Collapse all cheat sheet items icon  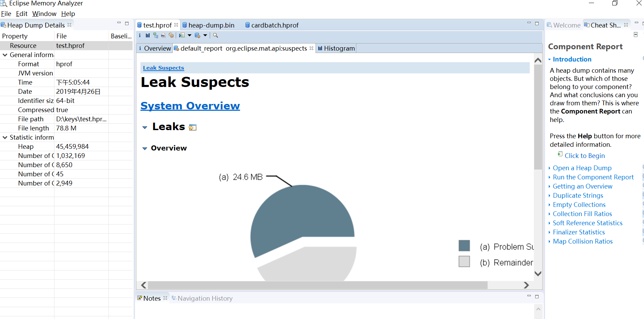(635, 35)
